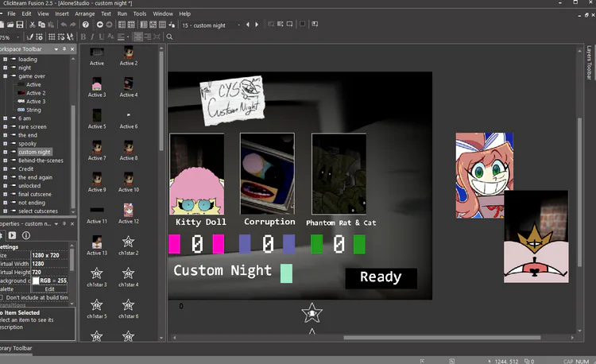Undo the last action
The image size is (596, 364).
pyautogui.click(x=64, y=25)
